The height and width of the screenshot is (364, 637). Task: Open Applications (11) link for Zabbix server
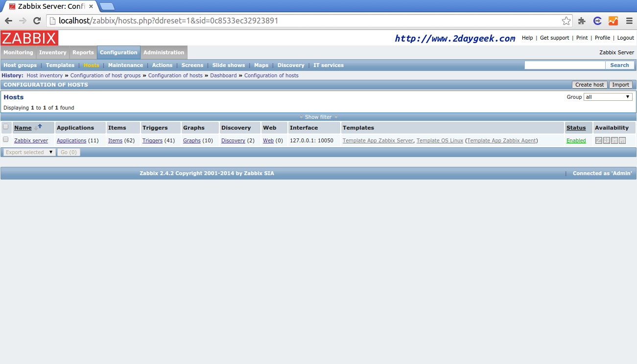[x=71, y=140]
